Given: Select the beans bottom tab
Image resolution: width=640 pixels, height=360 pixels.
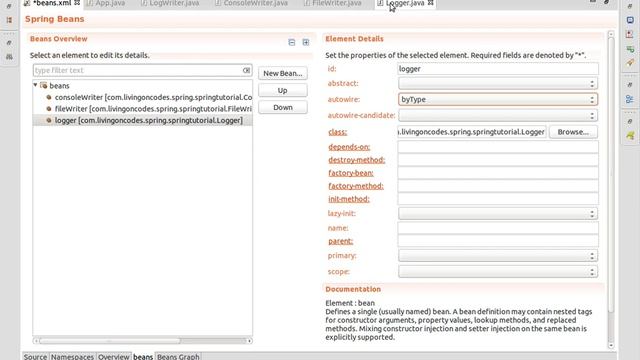Looking at the screenshot, I should coord(143,356).
